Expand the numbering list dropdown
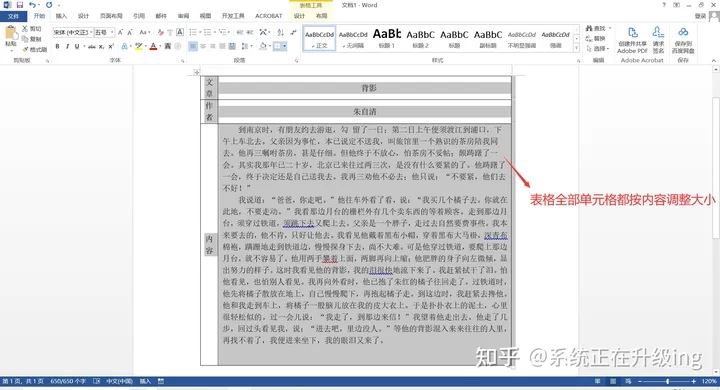Image resolution: width=720 pixels, height=390 pixels. 214,32
